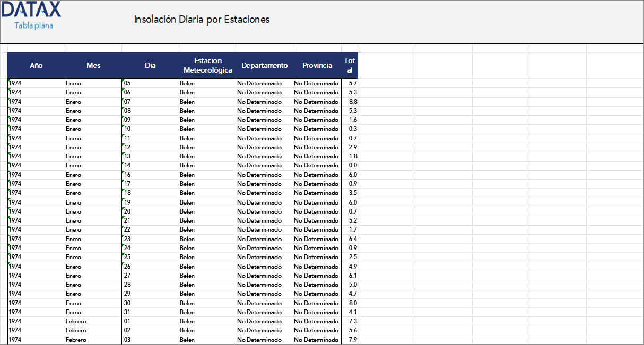Click the report title Insolación Diaria por Estaciones

click(x=202, y=20)
